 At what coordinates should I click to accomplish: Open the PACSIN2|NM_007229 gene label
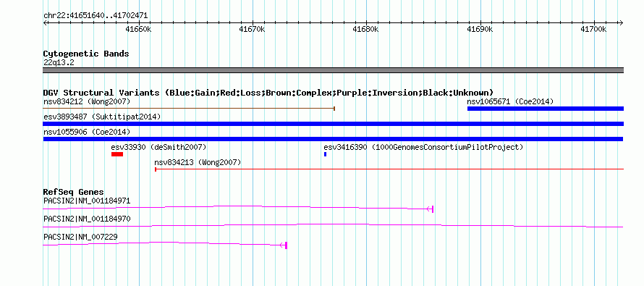click(81, 237)
